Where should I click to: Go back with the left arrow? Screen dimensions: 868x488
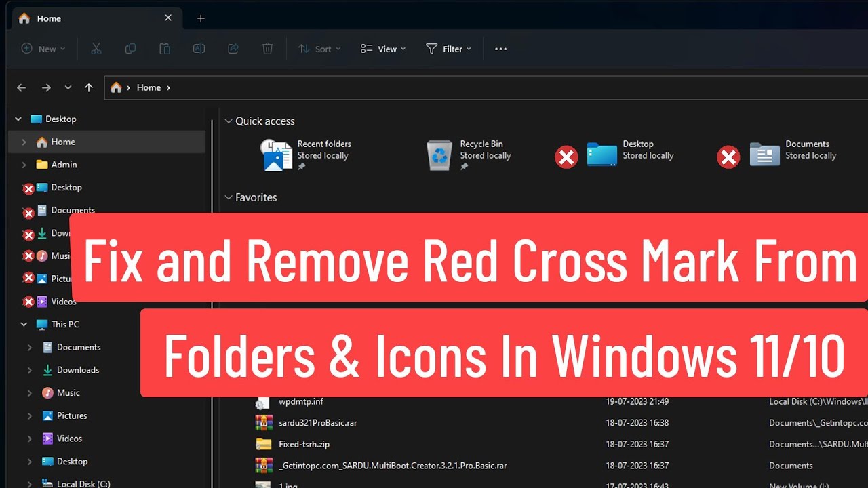point(21,87)
